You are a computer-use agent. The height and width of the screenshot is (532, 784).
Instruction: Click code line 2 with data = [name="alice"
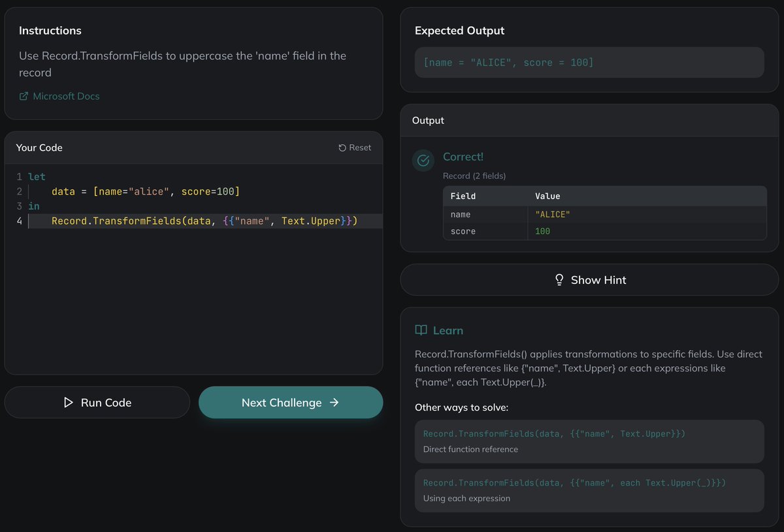[146, 191]
